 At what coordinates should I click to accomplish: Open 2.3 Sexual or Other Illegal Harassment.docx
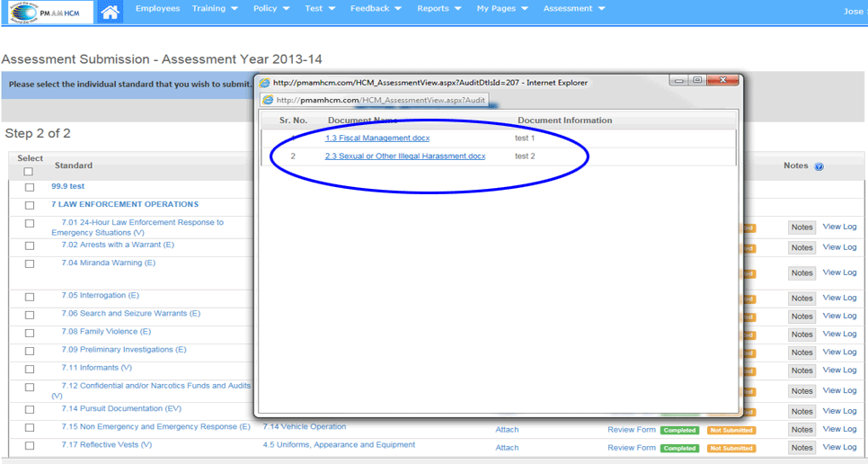(405, 156)
